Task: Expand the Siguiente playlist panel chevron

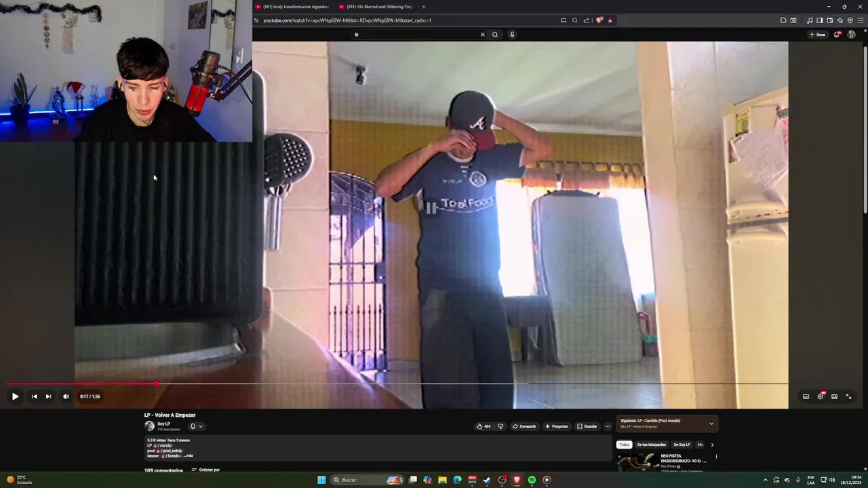Action: coord(711,424)
